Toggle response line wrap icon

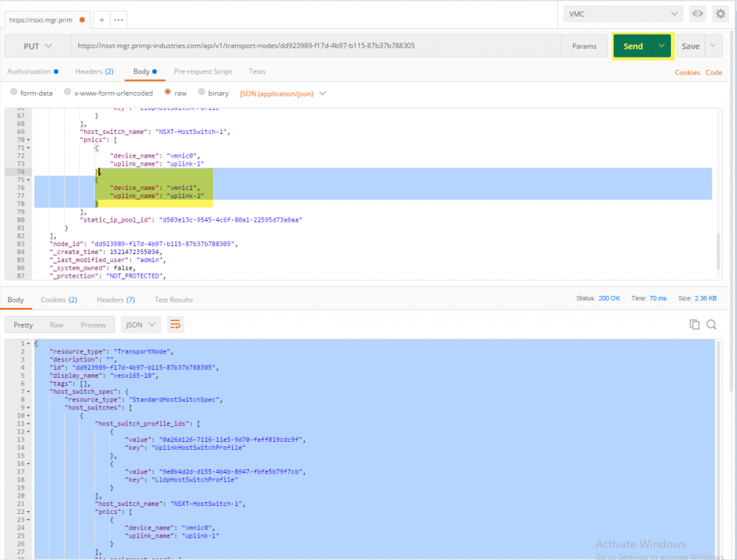pyautogui.click(x=175, y=325)
